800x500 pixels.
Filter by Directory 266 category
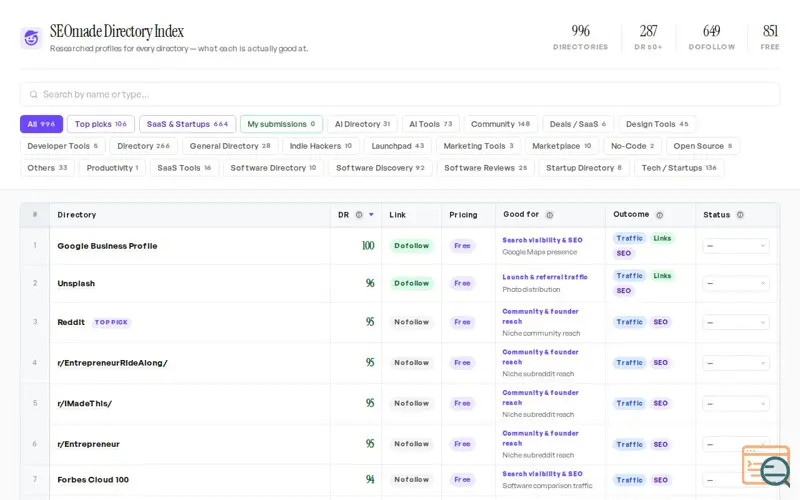(143, 146)
